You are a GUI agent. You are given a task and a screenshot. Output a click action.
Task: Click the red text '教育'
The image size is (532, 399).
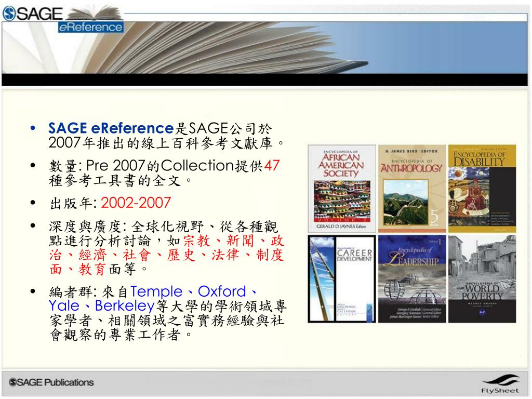(92, 269)
